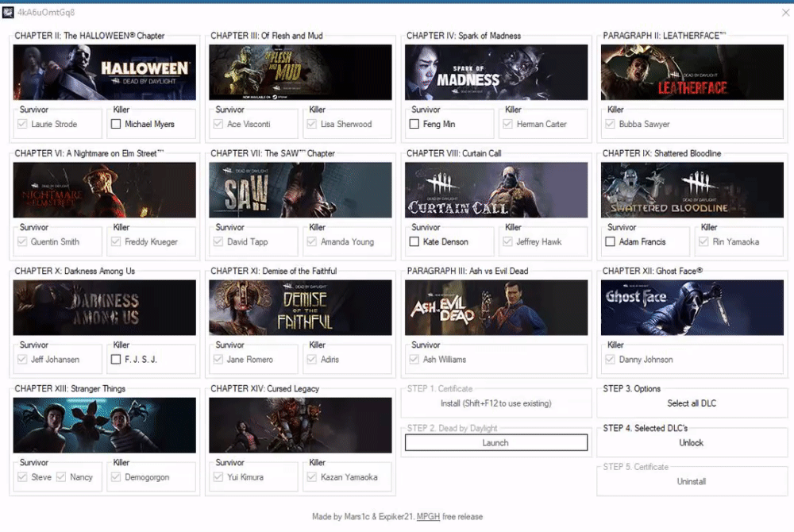Click the Ash vs Evil Dead banner
This screenshot has height=532, width=794.
coord(496,308)
